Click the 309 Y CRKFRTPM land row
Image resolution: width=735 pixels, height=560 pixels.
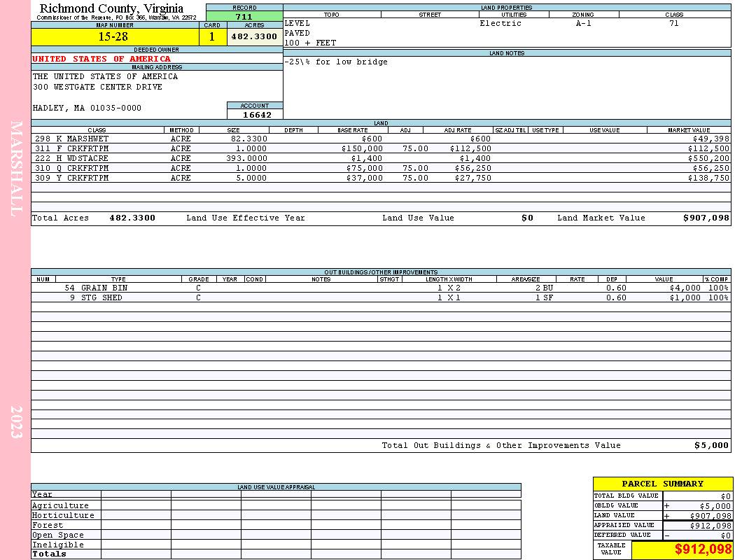pyautogui.click(x=381, y=178)
